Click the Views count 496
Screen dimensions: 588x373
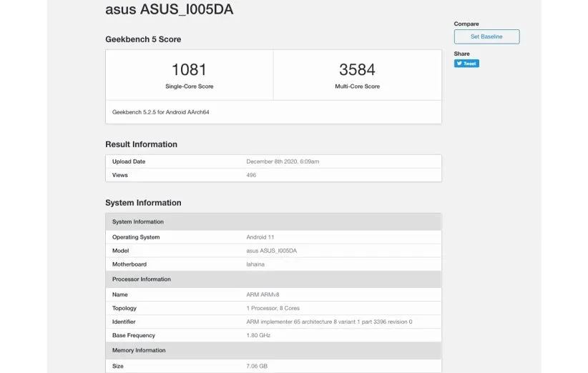click(251, 175)
